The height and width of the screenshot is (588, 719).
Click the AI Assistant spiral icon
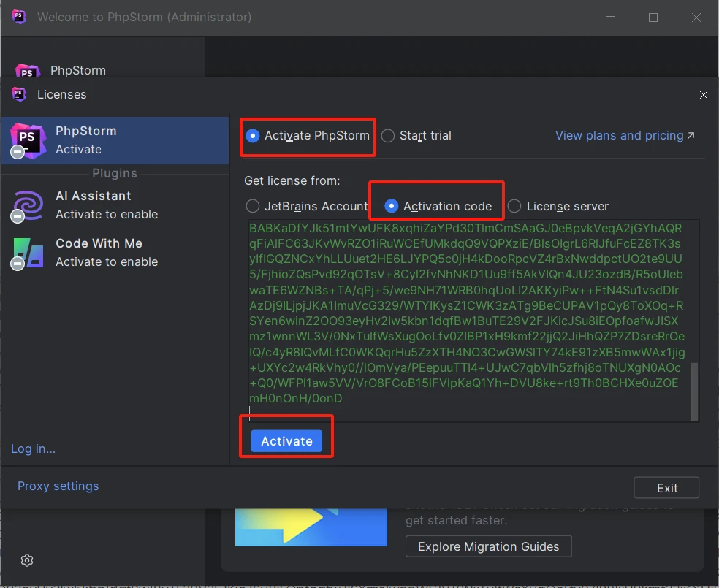tap(28, 205)
